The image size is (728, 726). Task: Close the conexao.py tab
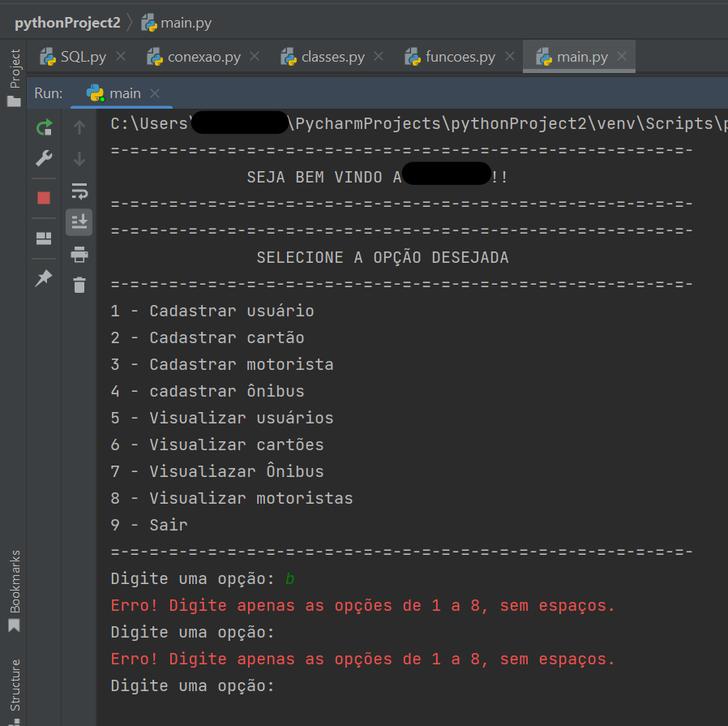point(255,56)
